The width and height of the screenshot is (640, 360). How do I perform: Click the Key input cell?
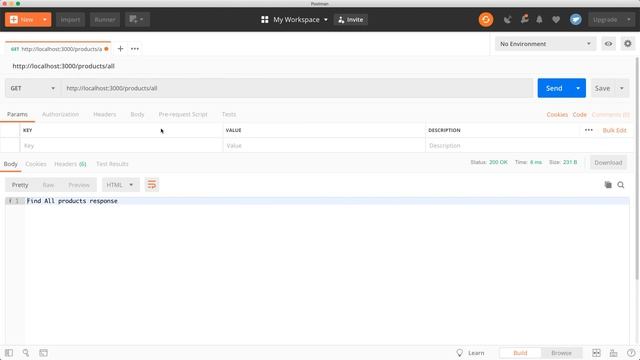click(121, 146)
